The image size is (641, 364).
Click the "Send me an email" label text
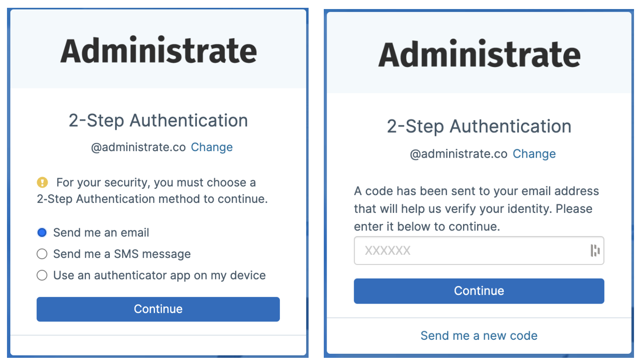(101, 233)
